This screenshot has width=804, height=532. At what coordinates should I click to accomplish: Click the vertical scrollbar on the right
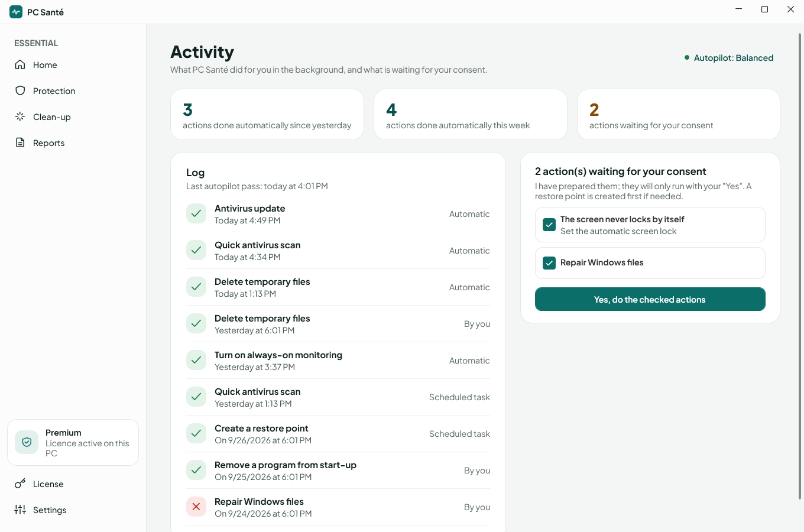pyautogui.click(x=800, y=266)
